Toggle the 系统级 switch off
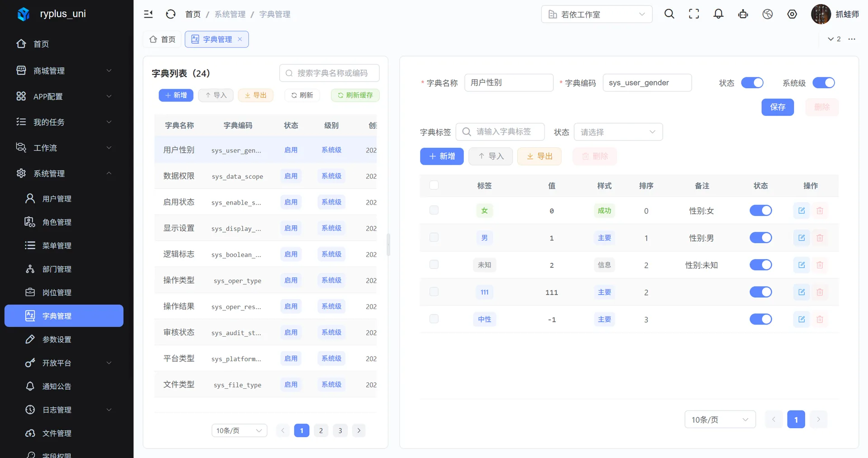 [824, 83]
